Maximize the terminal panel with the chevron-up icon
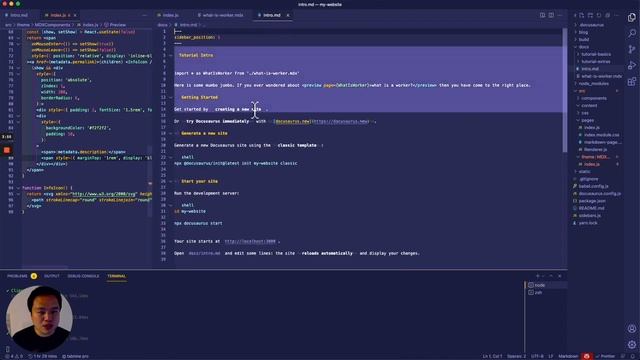 (x=551, y=276)
